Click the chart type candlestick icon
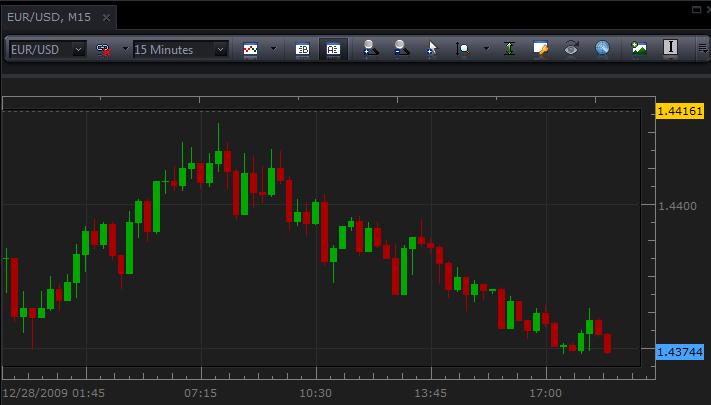The height and width of the screenshot is (405, 711). click(x=250, y=49)
